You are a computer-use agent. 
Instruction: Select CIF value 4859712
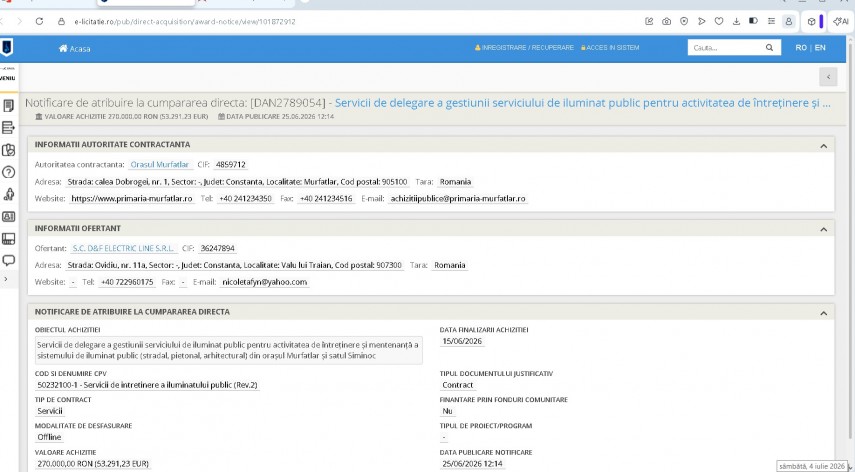click(x=231, y=165)
